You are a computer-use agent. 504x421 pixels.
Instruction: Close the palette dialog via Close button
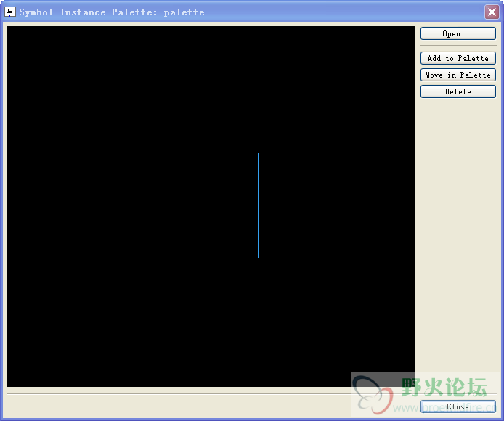pos(458,406)
